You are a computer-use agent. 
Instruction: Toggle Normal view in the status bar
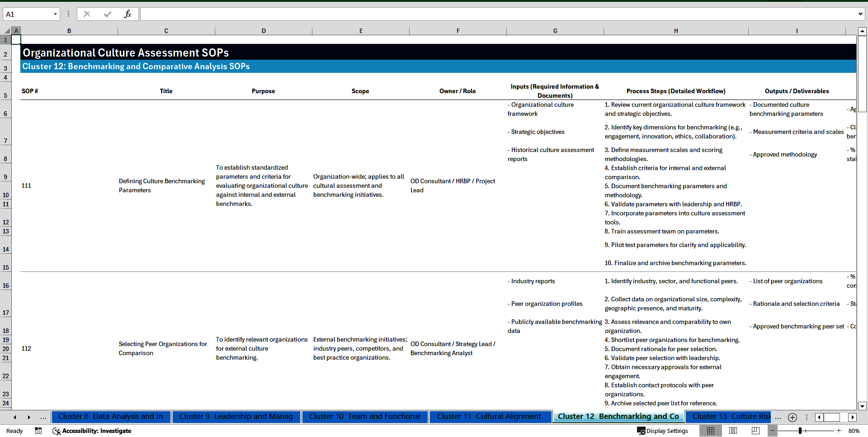(x=711, y=431)
